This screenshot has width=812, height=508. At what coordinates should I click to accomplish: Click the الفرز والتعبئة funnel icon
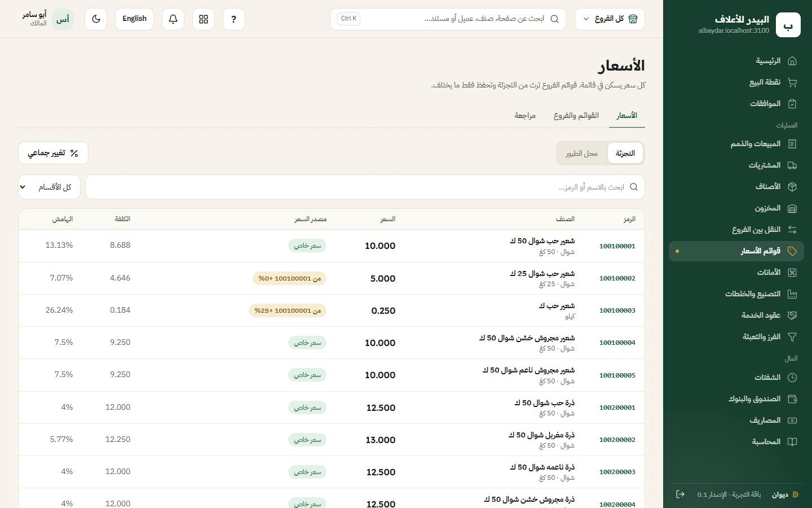tap(792, 337)
